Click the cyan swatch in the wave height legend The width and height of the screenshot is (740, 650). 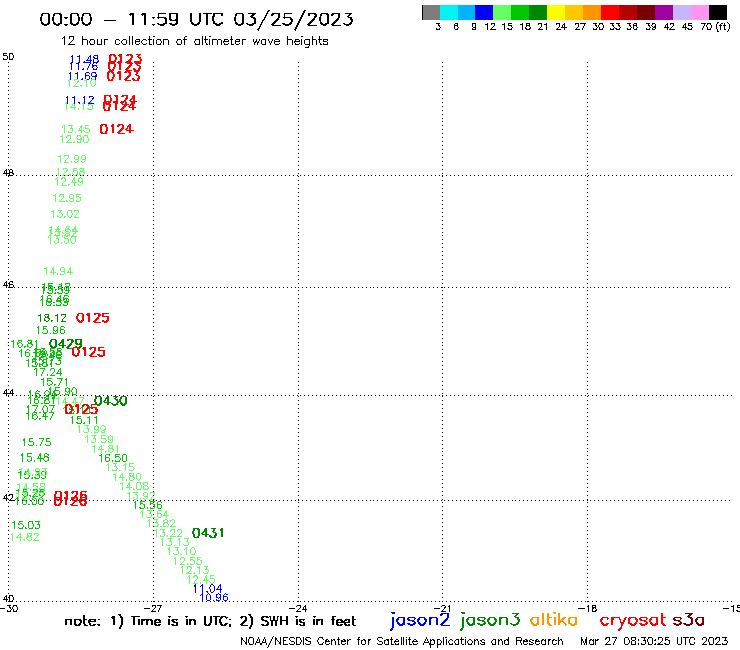click(449, 12)
